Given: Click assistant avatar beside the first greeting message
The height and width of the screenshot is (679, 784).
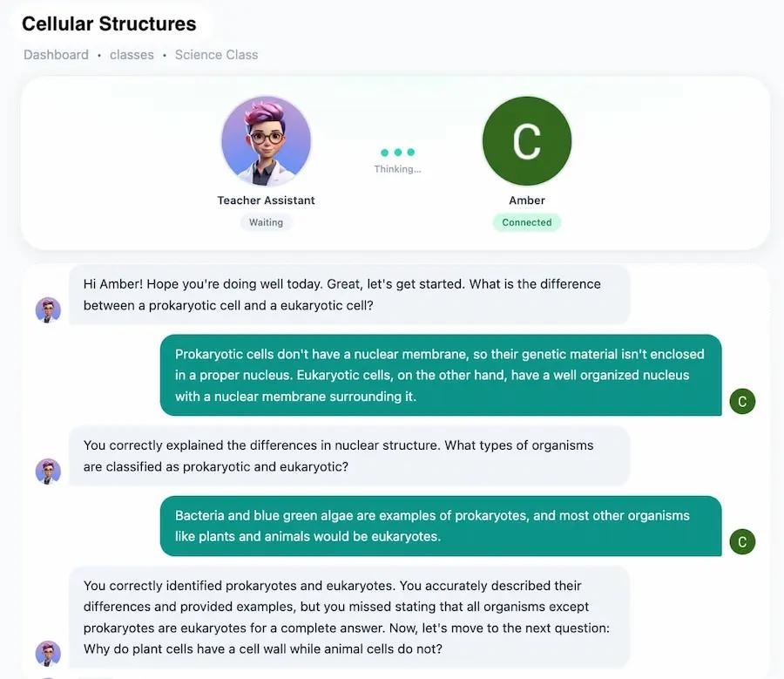Looking at the screenshot, I should [48, 309].
